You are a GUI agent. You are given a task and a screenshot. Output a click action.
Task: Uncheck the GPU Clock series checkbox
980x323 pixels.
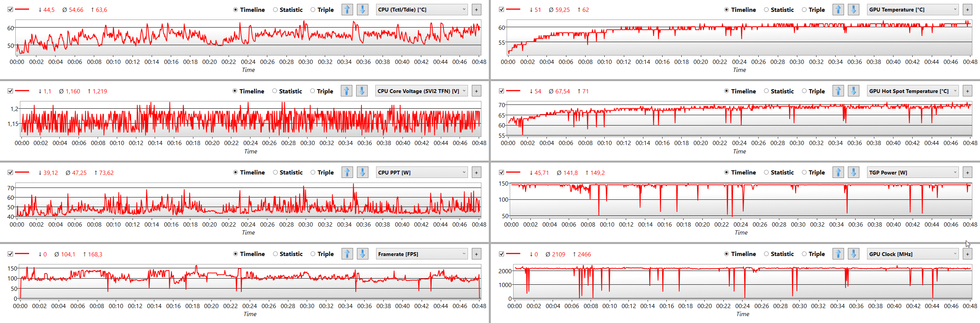501,254
